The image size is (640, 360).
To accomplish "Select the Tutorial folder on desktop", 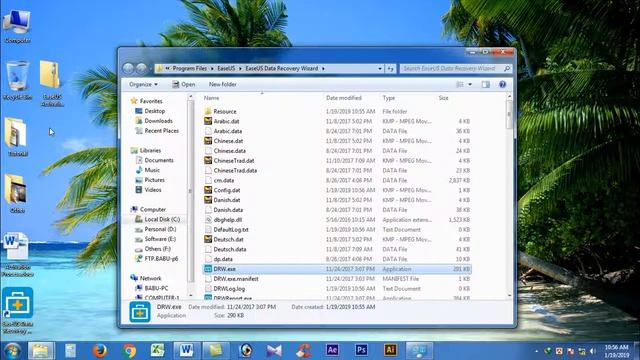I will 17,137.
